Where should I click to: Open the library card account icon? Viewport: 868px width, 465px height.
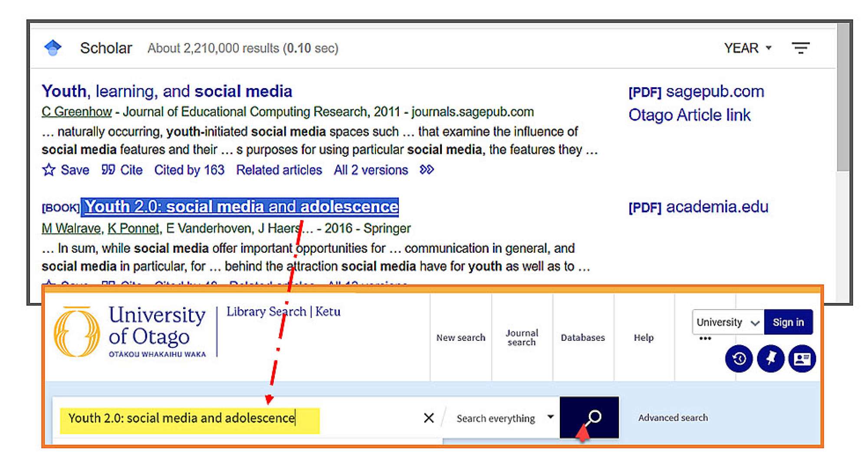click(x=802, y=359)
